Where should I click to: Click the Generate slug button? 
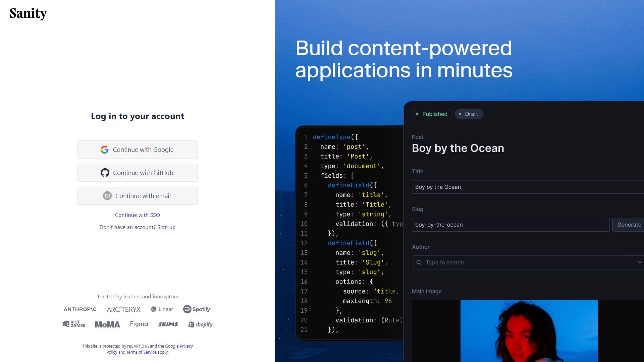tap(628, 225)
